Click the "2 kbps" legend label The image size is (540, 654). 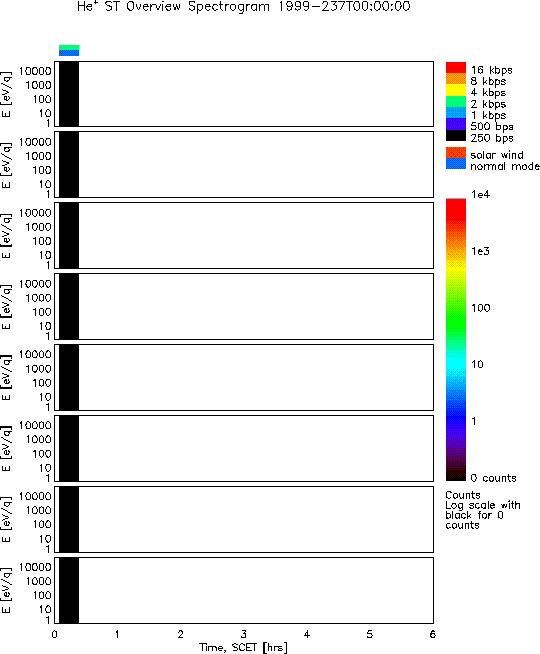[488, 104]
